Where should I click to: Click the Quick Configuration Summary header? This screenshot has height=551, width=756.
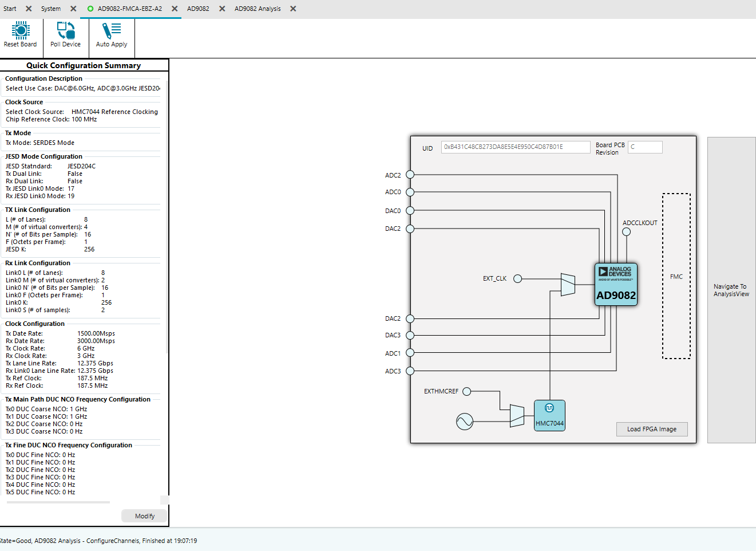[x=84, y=65]
